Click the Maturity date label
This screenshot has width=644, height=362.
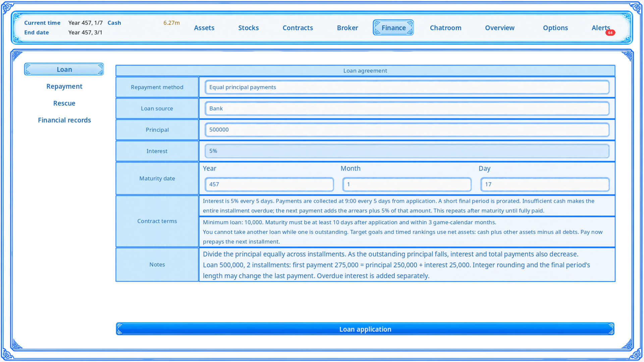(157, 178)
